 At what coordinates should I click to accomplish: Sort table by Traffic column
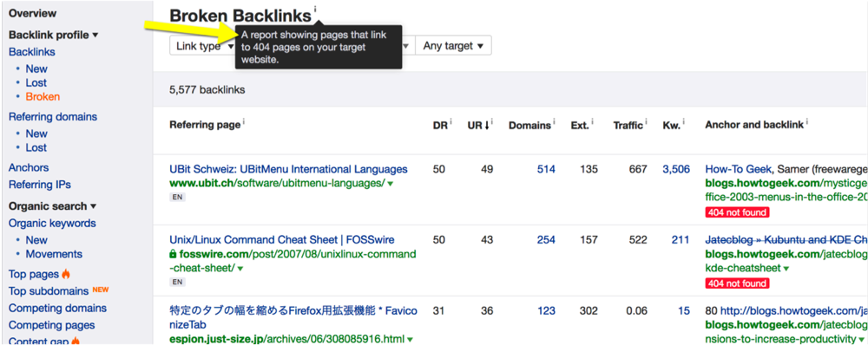tap(628, 125)
